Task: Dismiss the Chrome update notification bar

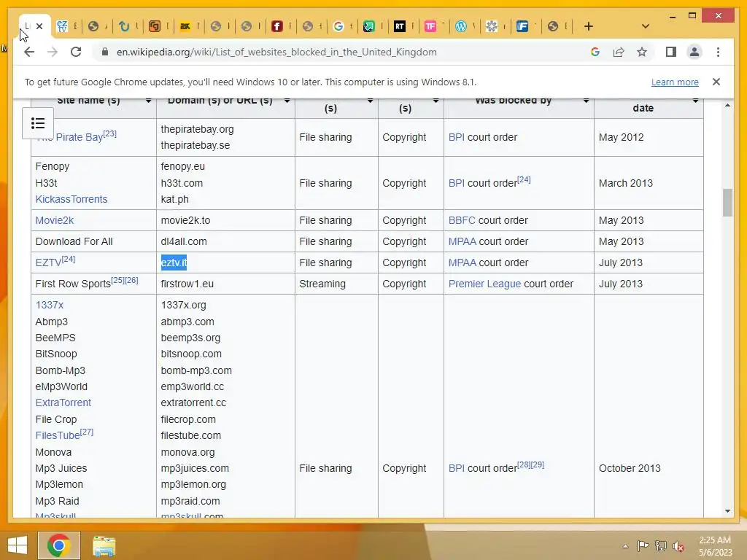Action: [716, 82]
